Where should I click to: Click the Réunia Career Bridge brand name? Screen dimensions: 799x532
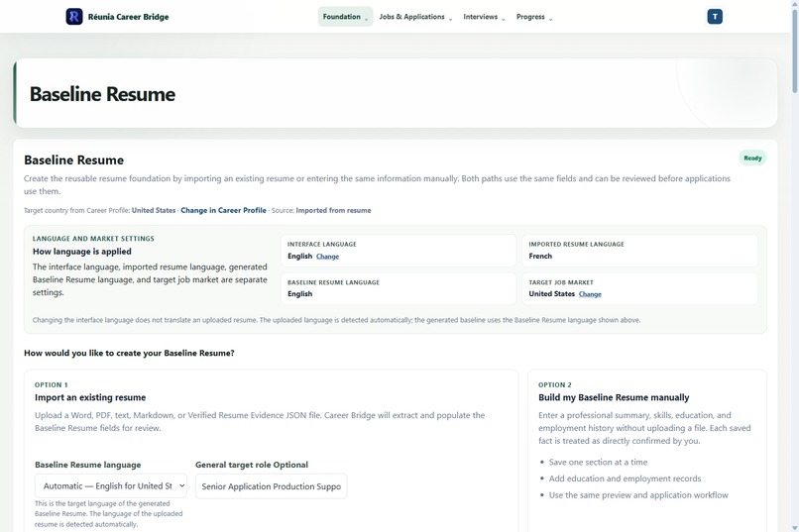[x=129, y=17]
